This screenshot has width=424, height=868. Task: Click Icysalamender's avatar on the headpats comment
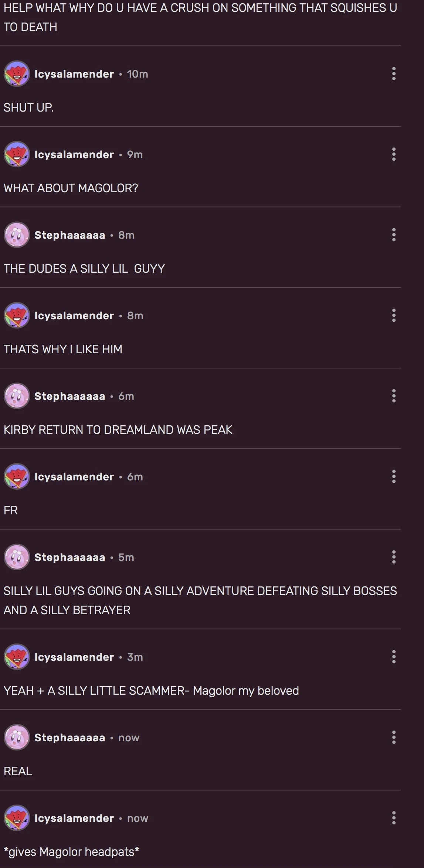(x=17, y=818)
